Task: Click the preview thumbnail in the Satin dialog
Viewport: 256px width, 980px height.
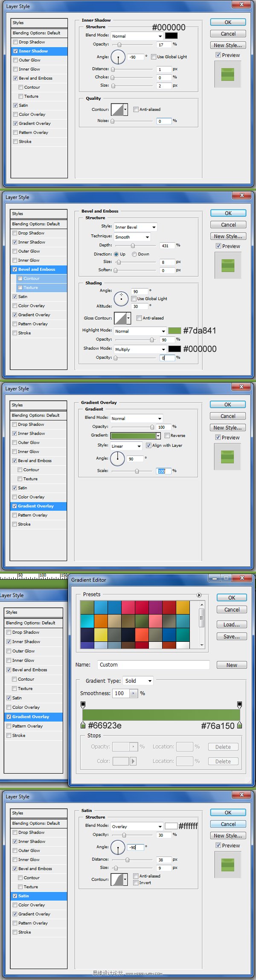Action: [228, 864]
